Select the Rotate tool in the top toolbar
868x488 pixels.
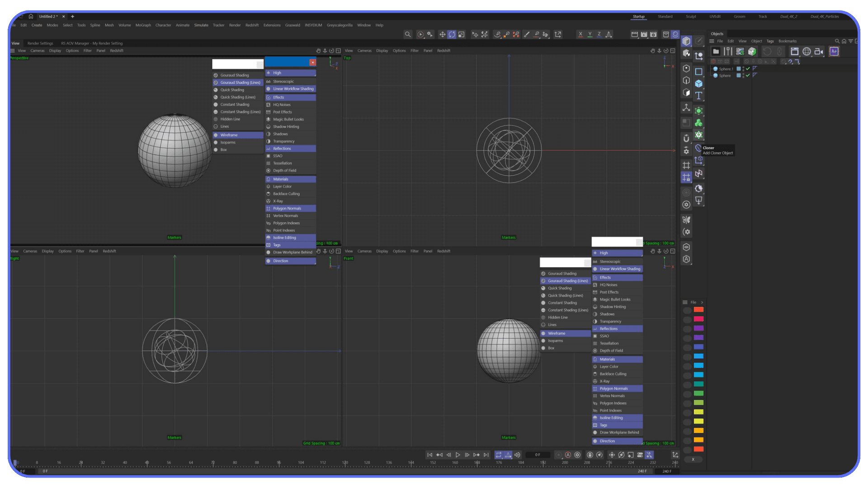pos(452,34)
